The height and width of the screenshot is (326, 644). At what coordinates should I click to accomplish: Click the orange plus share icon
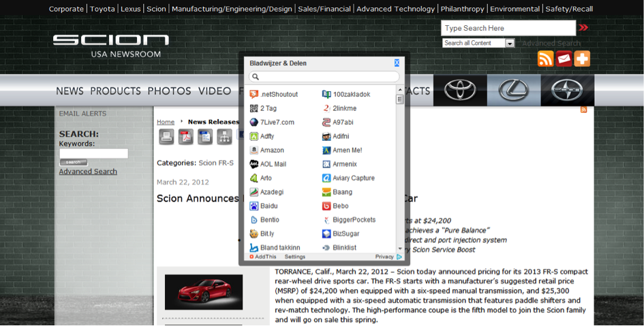582,59
